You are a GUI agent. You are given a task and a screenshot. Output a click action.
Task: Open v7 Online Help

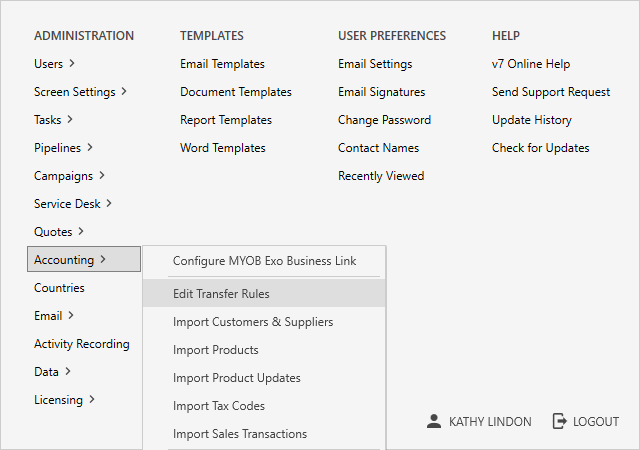pos(531,64)
